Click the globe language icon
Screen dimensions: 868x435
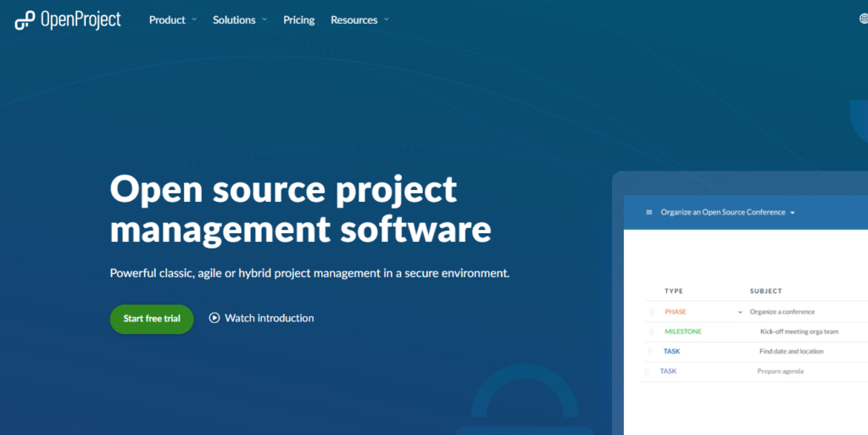tap(864, 19)
